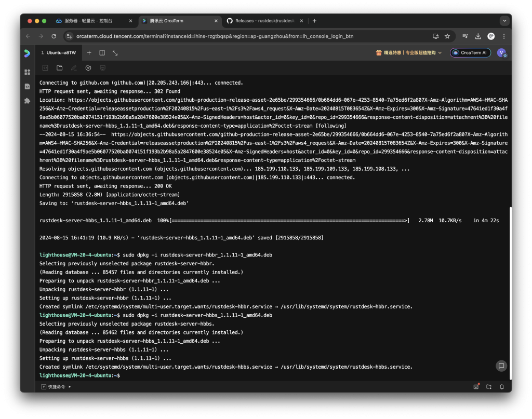Click the performance gauge icon in toolbar
Viewport: 532px width, 419px height.
(x=88, y=68)
